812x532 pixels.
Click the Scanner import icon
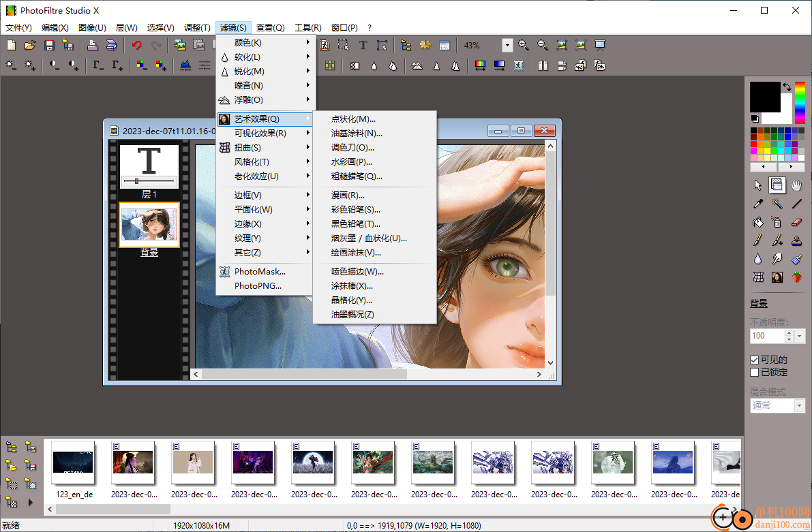(111, 46)
